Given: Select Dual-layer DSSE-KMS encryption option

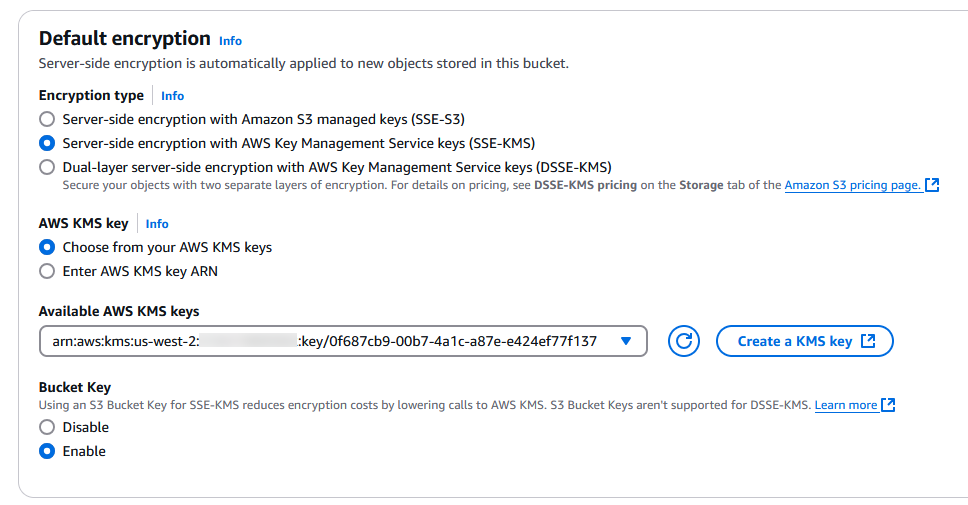Looking at the screenshot, I should [x=47, y=167].
